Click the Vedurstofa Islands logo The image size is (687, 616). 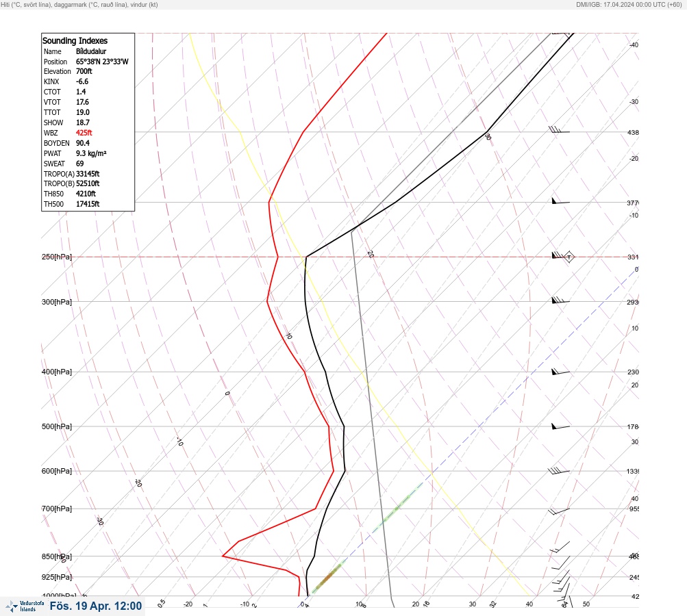[25, 606]
